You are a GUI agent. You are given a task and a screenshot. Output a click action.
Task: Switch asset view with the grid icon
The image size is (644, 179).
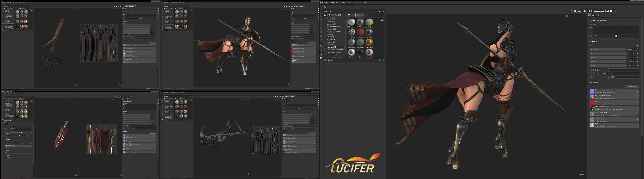[382, 20]
